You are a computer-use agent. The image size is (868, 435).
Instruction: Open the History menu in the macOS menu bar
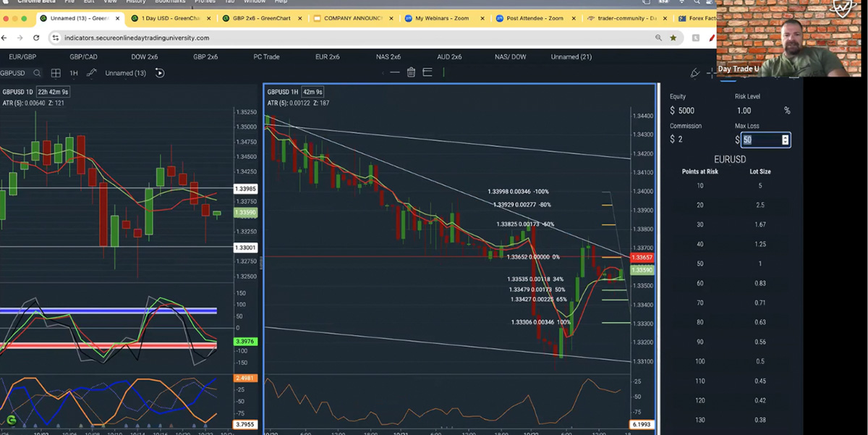pyautogui.click(x=135, y=2)
